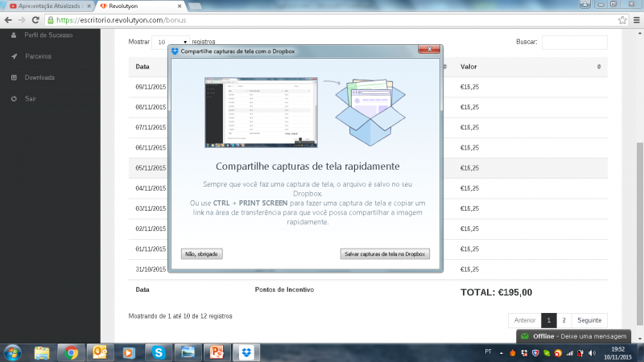Open Outlook from the taskbar

pos(100,353)
